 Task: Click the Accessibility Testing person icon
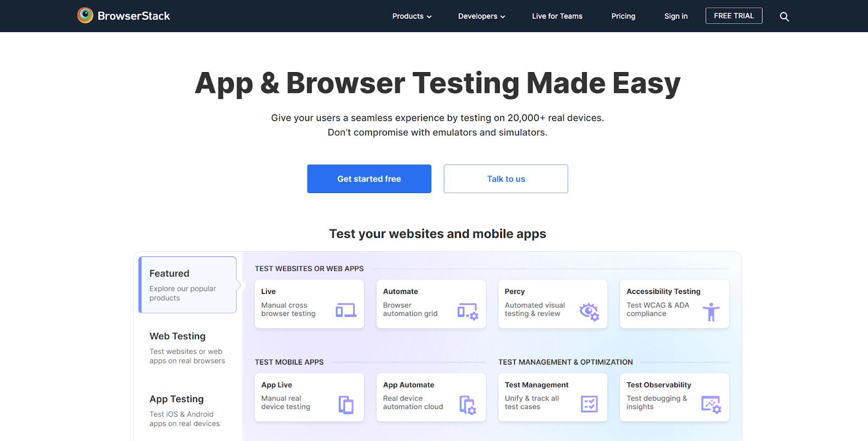point(711,312)
